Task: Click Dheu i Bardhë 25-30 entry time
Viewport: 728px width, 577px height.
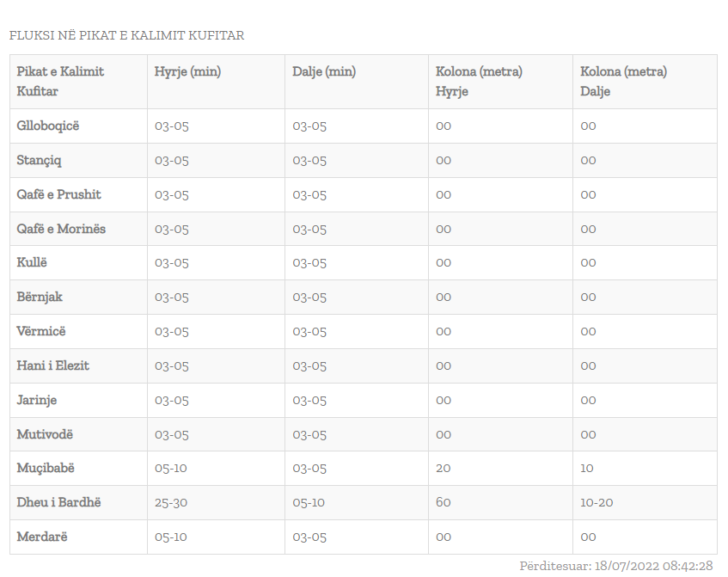Action: click(172, 502)
